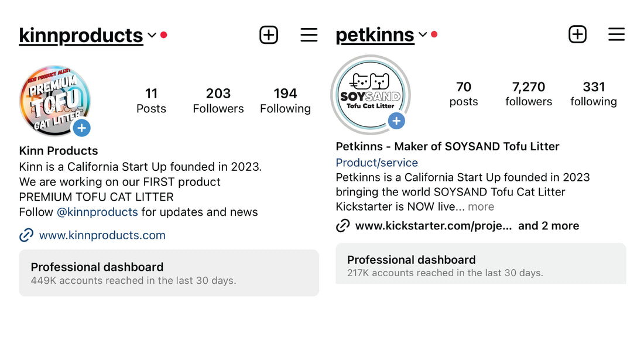The height and width of the screenshot is (337, 644).
Task: Click the link icon beside www.kinnproducts.com
Action: [26, 235]
